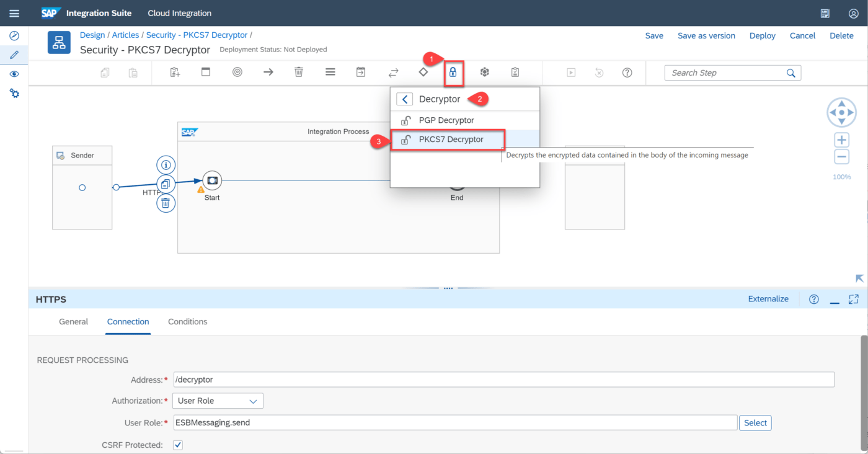Open the Security - PKCS7 Decryptor breadcrumb link

coord(197,35)
